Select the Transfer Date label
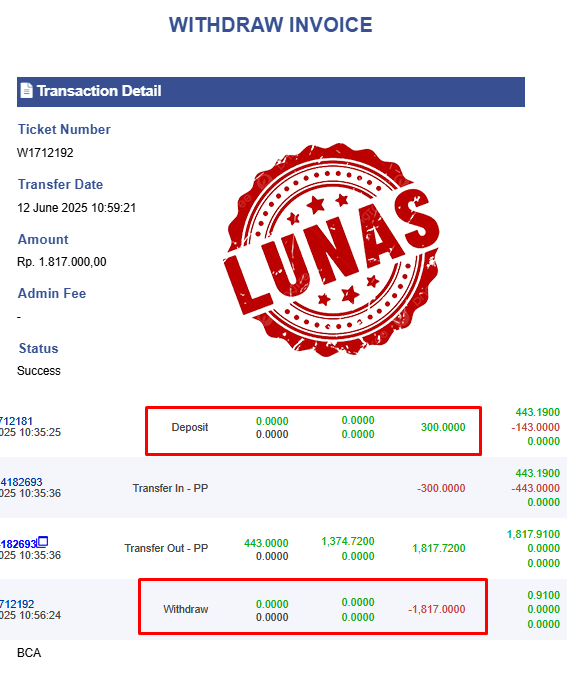 click(x=60, y=184)
